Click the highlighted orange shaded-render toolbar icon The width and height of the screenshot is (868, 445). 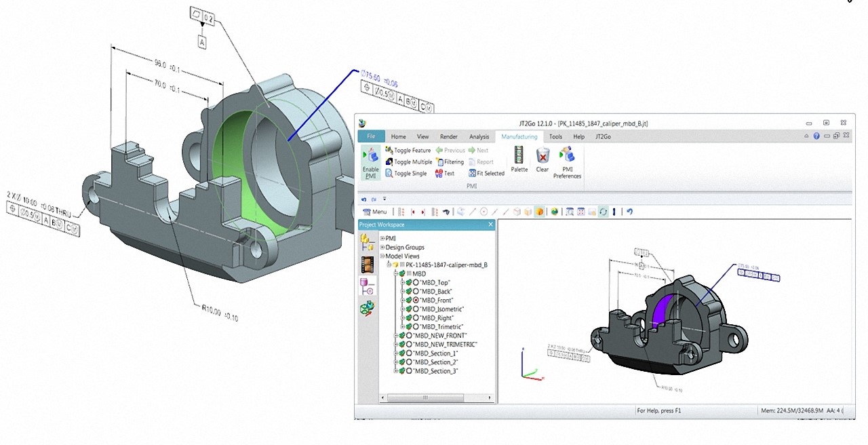tap(539, 212)
